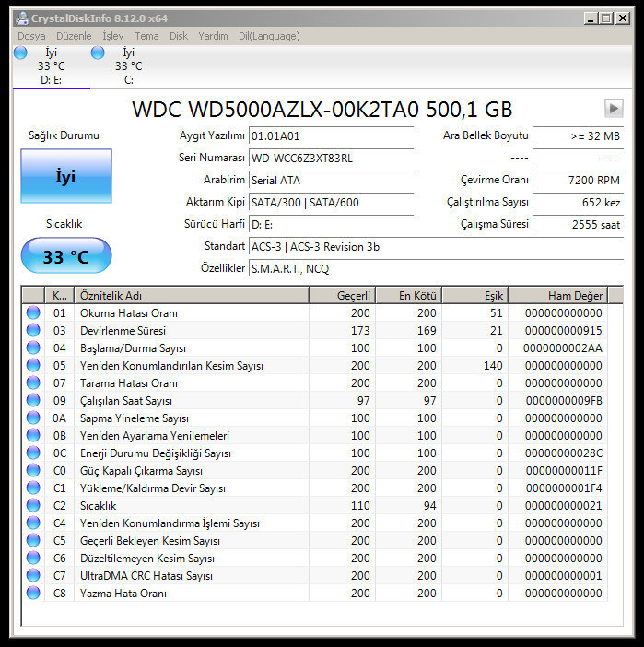
Task: Open the Yardım menu
Action: [x=213, y=36]
